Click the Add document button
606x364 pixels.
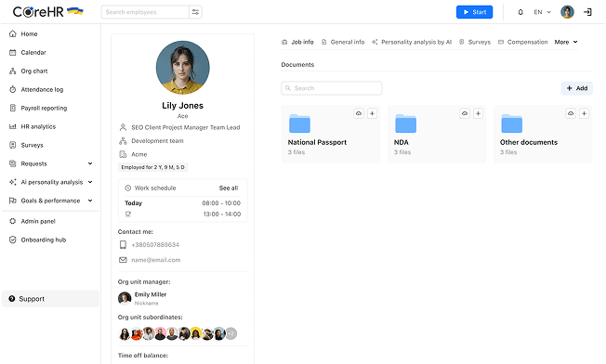tap(576, 88)
